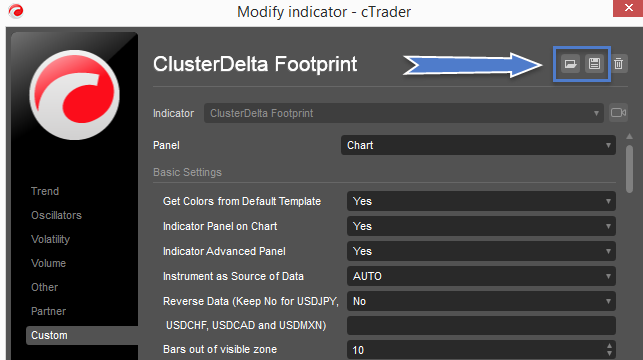Open Get Colors from Default Template dropdown
Screen dimensions: 643x360
(x=481, y=201)
